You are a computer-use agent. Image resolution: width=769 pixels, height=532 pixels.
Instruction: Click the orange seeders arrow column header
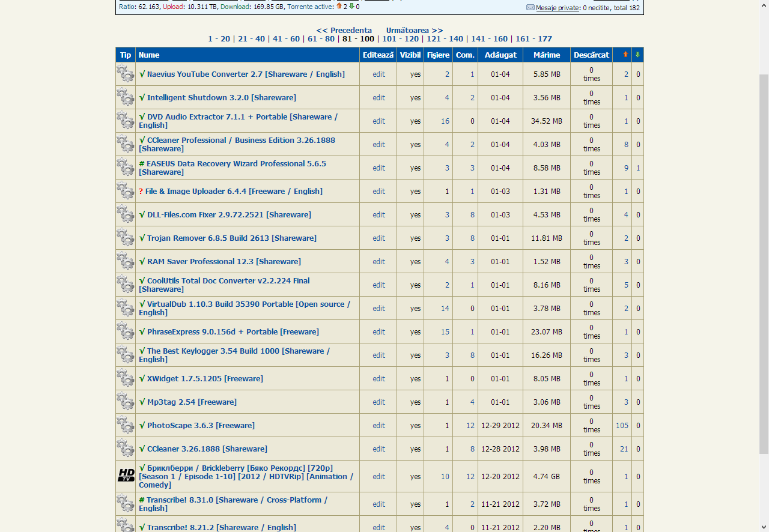coord(625,55)
